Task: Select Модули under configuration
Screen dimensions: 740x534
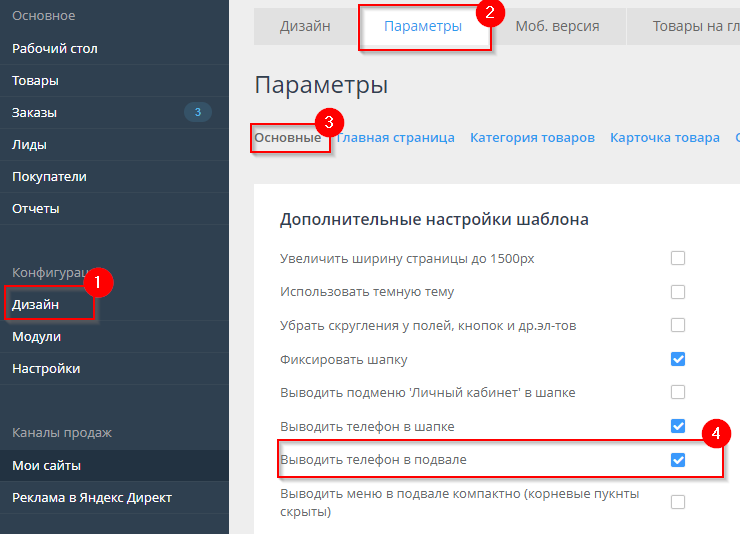Action: 36,336
